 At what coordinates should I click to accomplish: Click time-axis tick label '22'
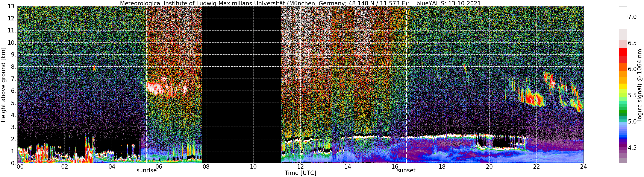pyautogui.click(x=536, y=166)
